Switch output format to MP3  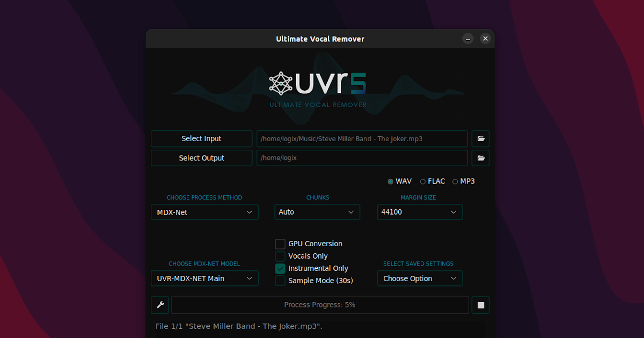(454, 181)
